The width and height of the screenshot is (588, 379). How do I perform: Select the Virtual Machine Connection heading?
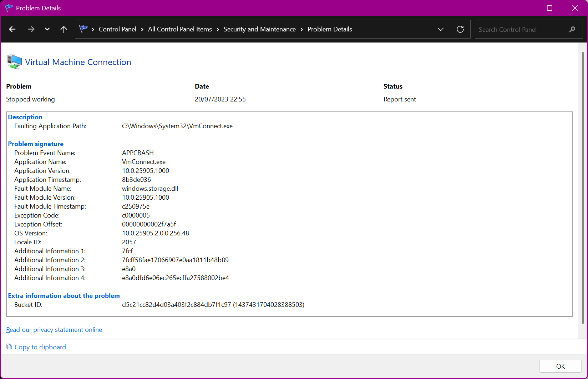[x=78, y=62]
